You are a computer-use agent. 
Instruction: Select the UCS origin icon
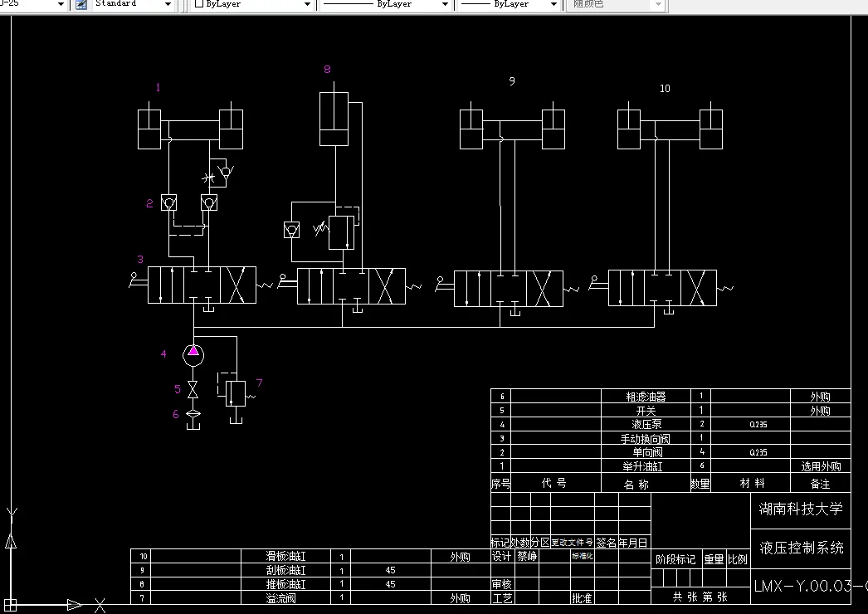(11, 605)
